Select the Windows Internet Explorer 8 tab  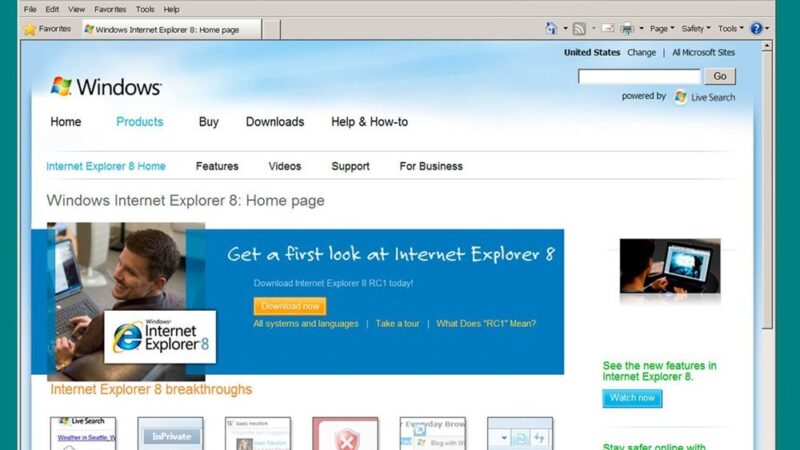click(x=172, y=30)
